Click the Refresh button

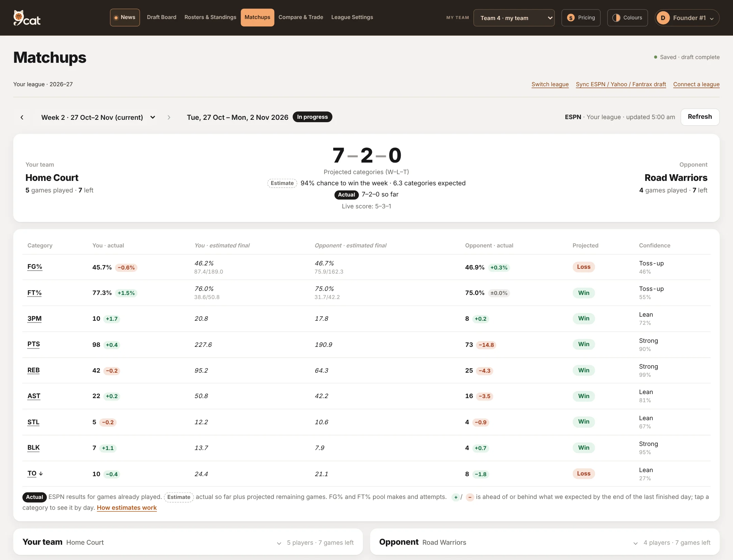[700, 117]
